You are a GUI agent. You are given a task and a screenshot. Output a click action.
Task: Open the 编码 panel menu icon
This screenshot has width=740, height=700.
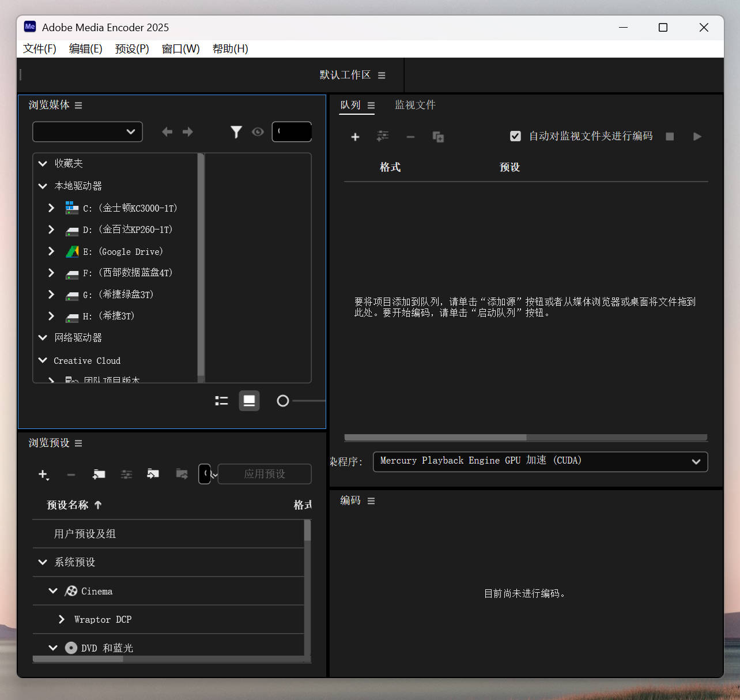pos(371,501)
